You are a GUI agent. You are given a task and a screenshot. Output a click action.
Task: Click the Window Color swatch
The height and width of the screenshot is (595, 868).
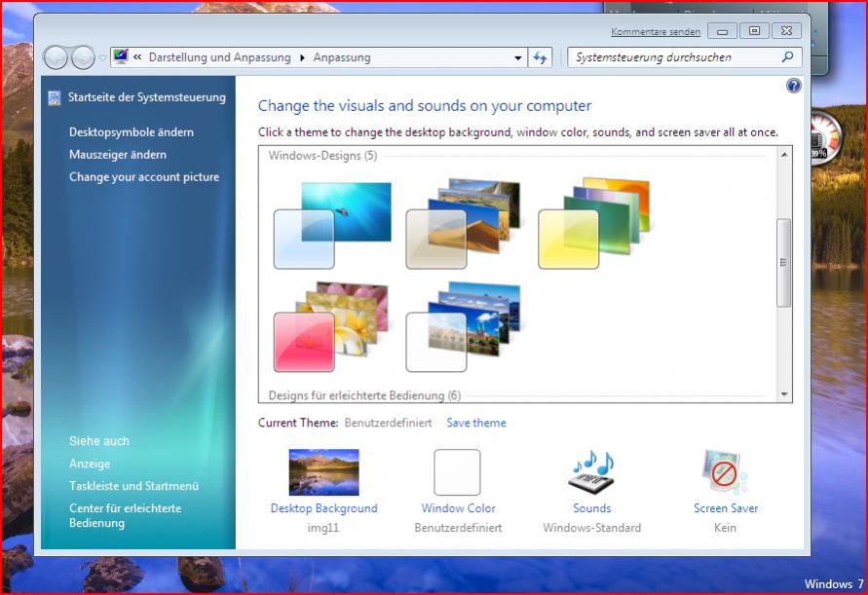457,472
